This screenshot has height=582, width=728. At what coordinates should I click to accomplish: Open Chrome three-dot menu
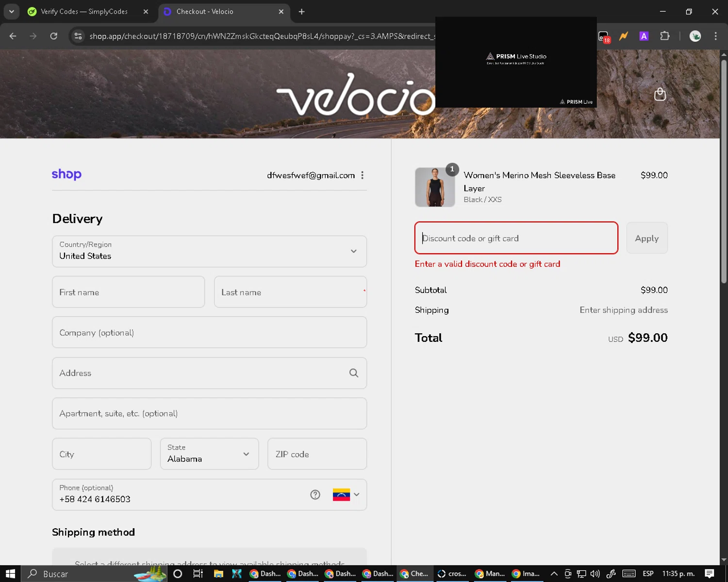click(x=715, y=36)
